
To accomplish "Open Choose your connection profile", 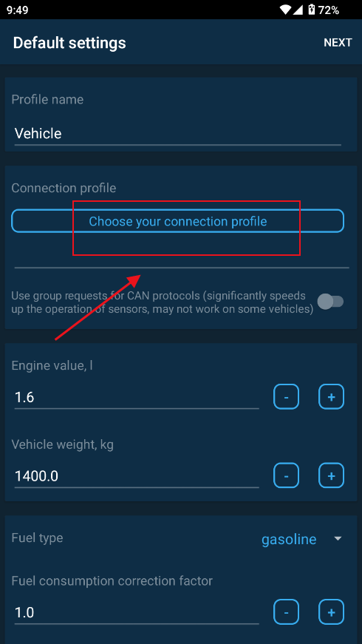I will pyautogui.click(x=177, y=221).
